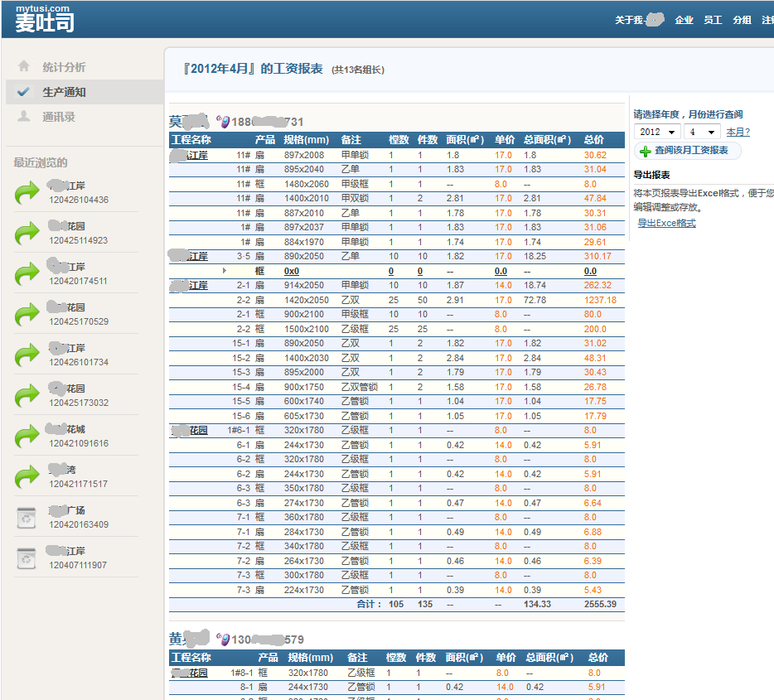Click the phone icon next to number 188...731

(223, 122)
